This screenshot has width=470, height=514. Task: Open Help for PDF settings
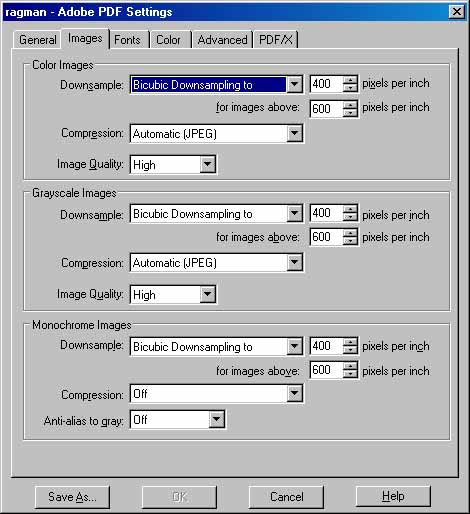point(393,496)
